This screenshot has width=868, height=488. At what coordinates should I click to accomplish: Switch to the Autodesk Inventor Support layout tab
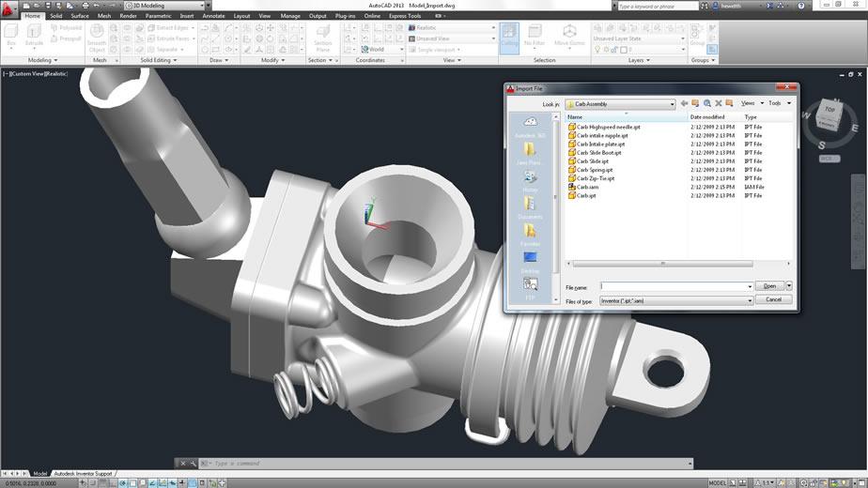(83, 474)
